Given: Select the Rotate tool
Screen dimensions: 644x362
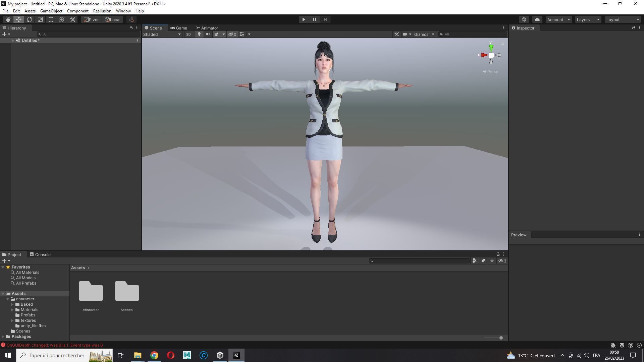Looking at the screenshot, I should click(x=30, y=19).
